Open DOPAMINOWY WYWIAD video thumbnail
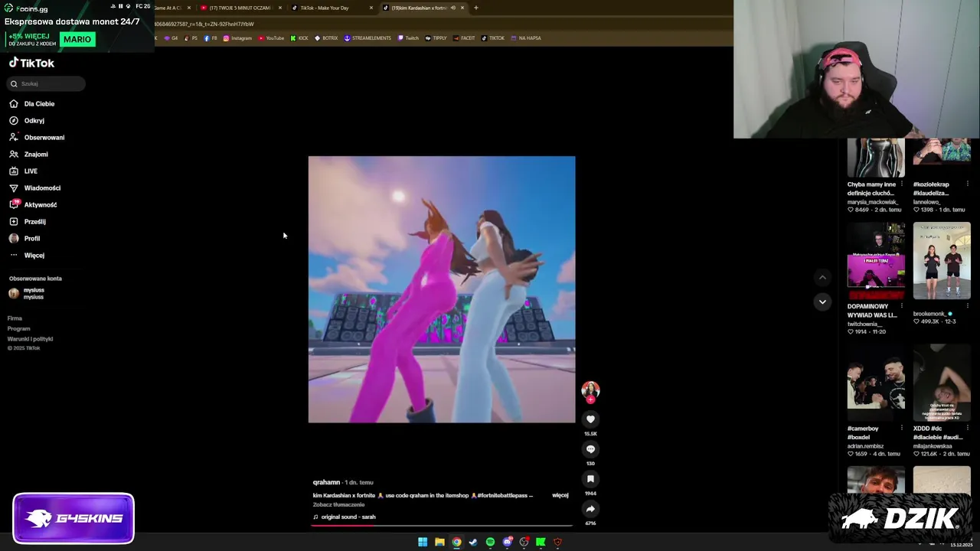 point(876,261)
